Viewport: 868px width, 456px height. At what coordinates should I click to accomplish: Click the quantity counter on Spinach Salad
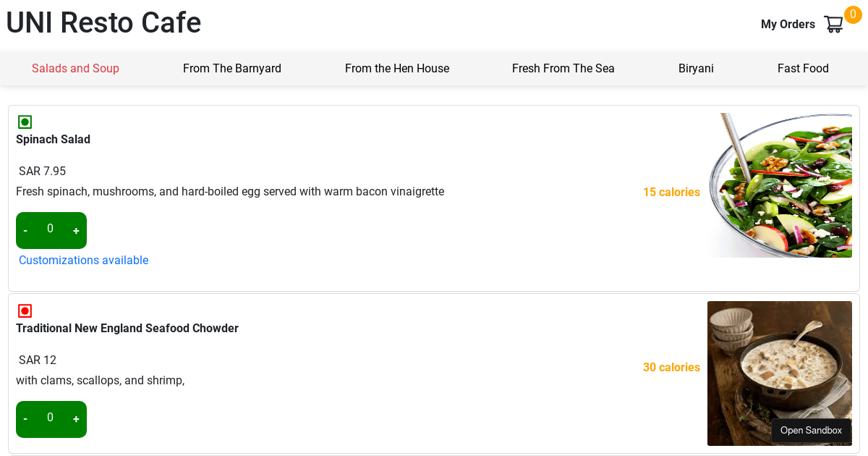pos(51,229)
